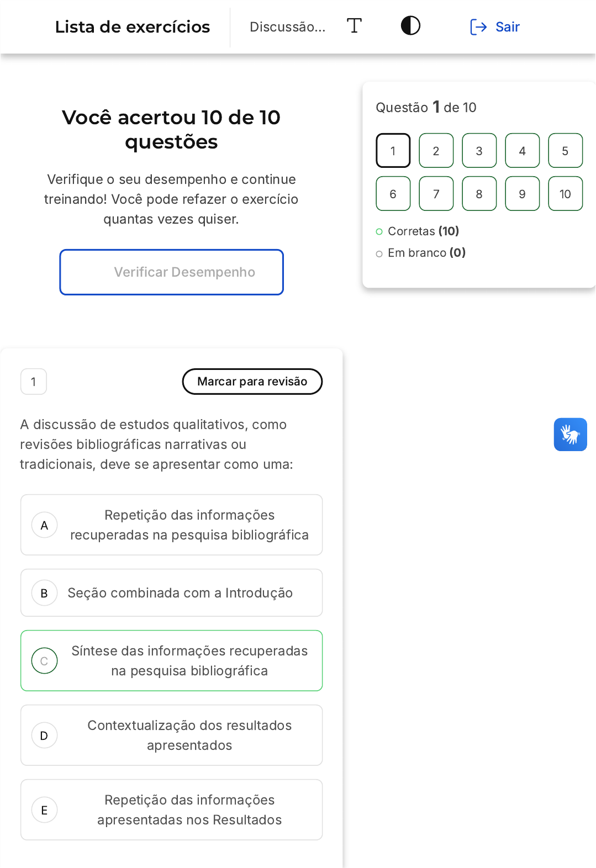Choose option E radio circle

click(45, 810)
